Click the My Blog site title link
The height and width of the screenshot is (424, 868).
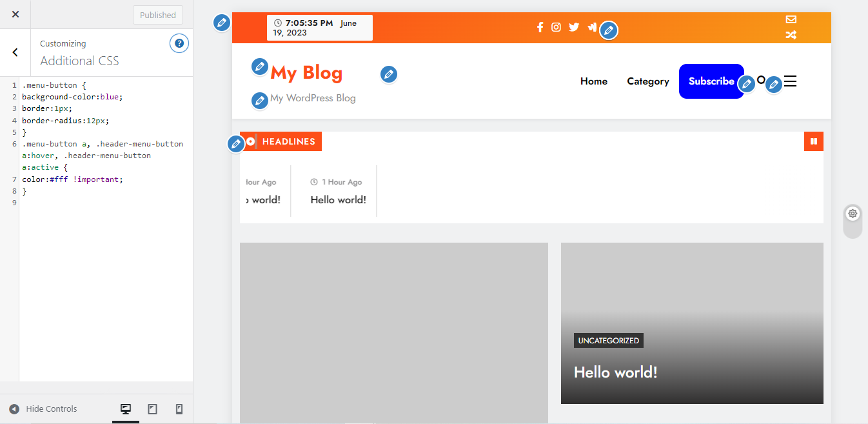coord(306,73)
